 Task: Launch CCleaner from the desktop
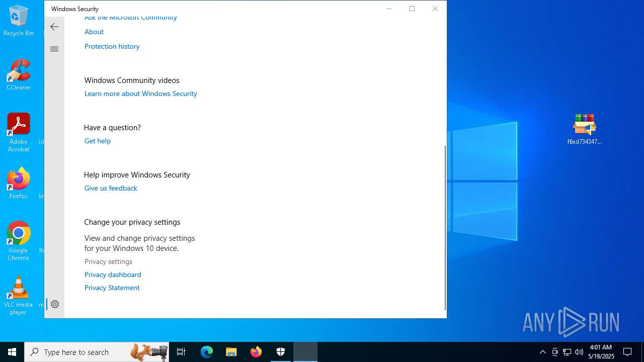[19, 75]
